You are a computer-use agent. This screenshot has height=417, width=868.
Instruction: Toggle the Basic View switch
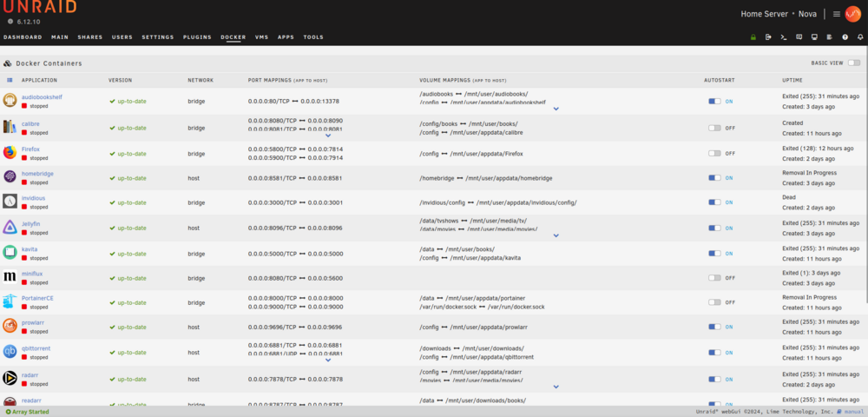tap(853, 63)
